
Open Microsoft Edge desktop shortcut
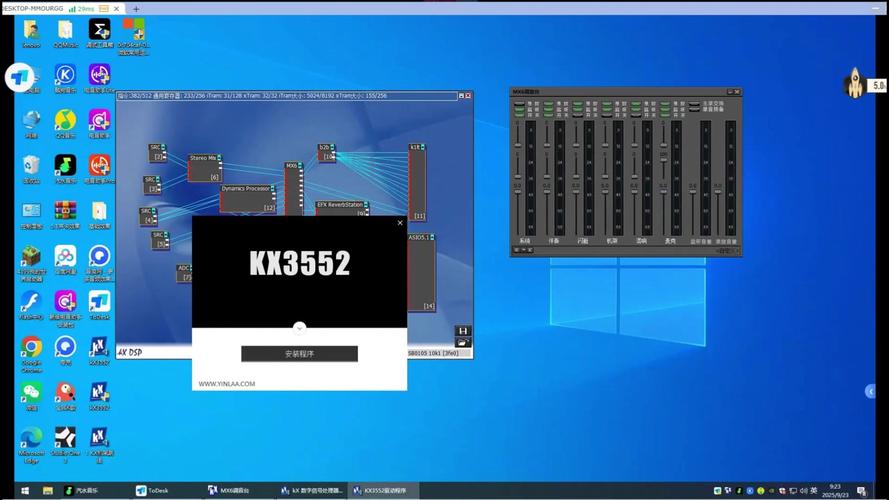coord(31,438)
